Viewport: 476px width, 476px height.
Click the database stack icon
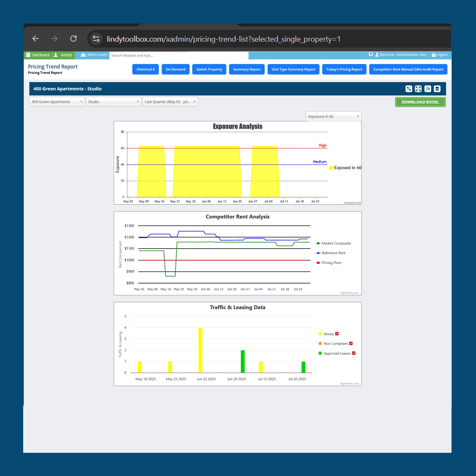[437, 89]
